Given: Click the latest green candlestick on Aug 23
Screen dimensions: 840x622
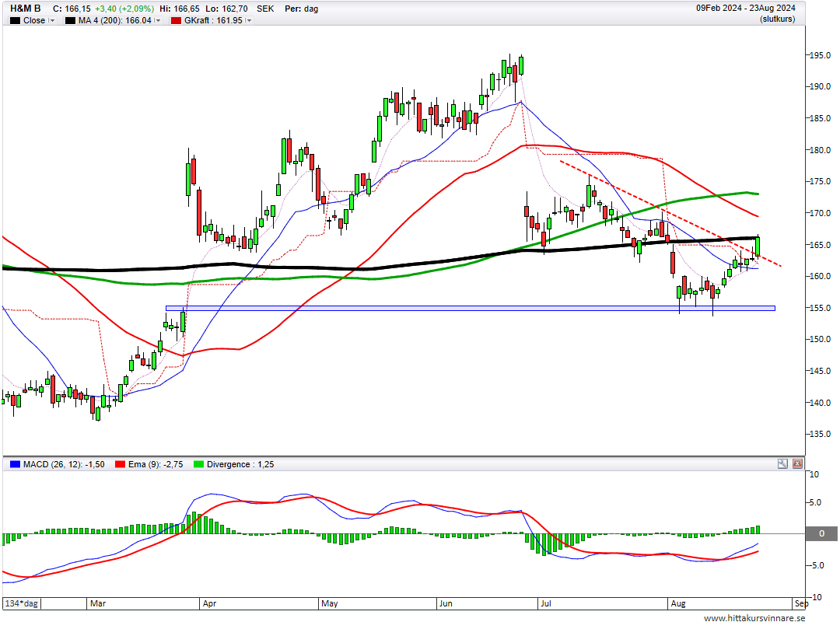Looking at the screenshot, I should point(758,246).
